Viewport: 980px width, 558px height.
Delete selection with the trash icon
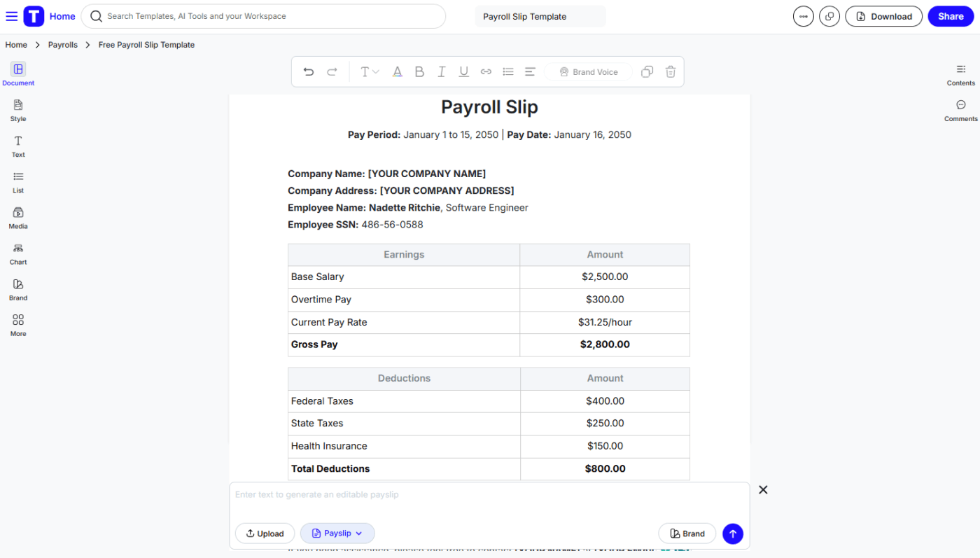(x=670, y=71)
